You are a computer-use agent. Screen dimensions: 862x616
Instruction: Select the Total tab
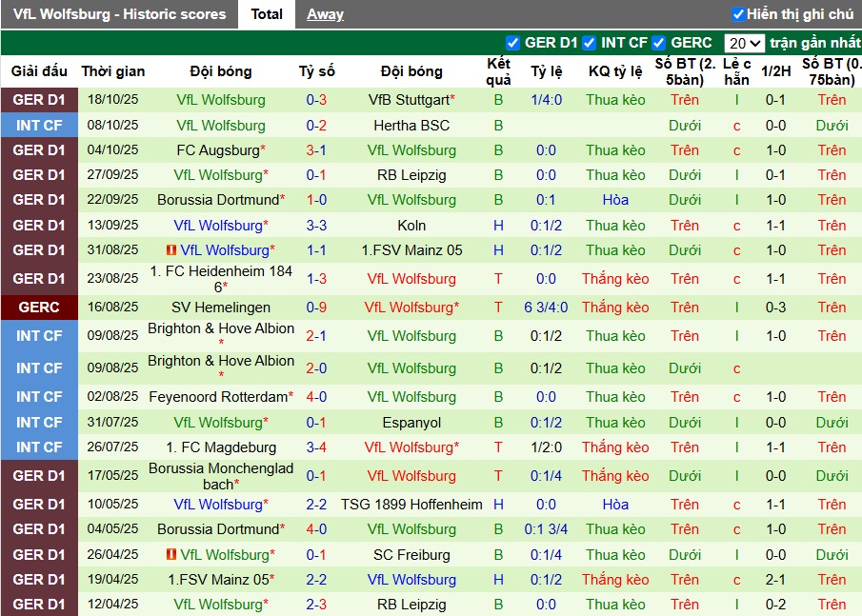pyautogui.click(x=267, y=13)
